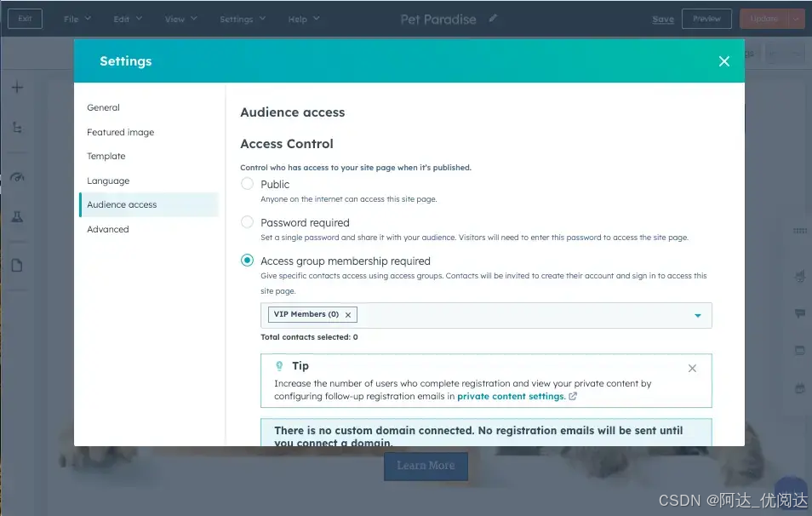Screen dimensions: 812x516
Task: Open the private content settings link
Action: (512, 396)
